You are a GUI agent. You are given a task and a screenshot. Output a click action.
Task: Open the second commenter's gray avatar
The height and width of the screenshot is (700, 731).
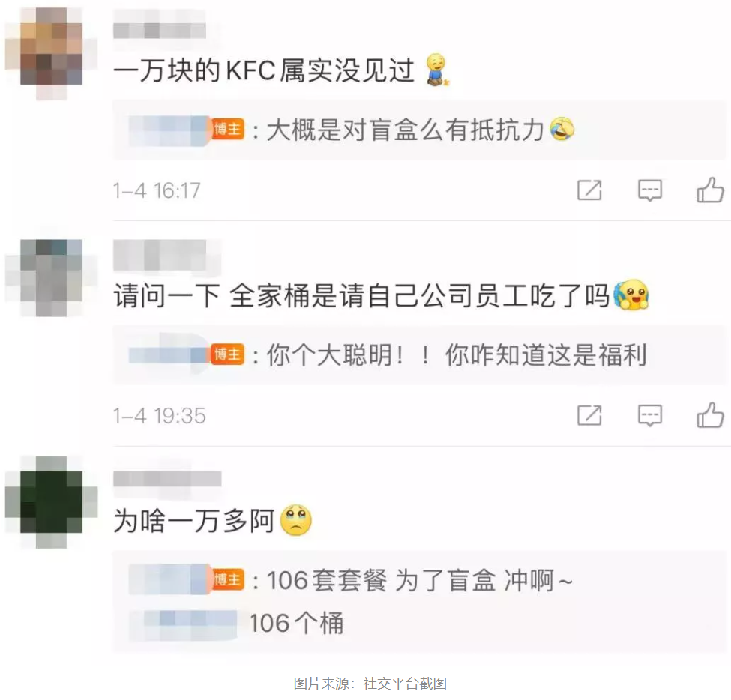[x=51, y=278]
